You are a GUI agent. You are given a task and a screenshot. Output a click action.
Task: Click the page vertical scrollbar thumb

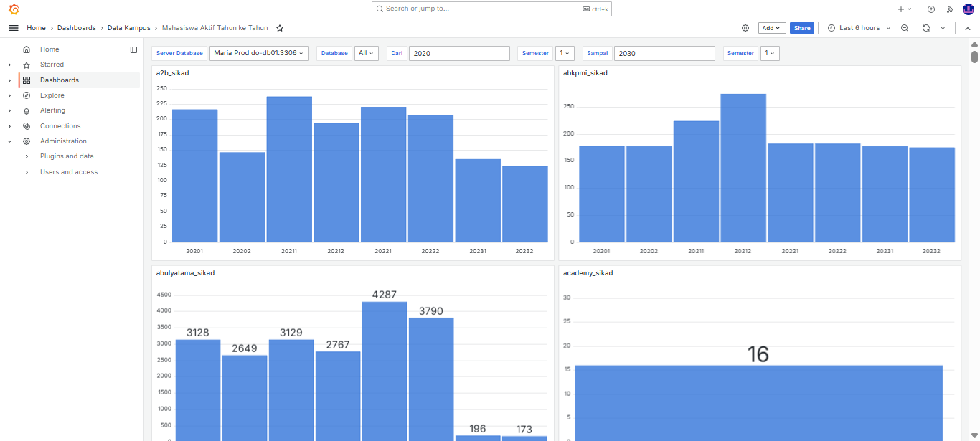point(974,57)
